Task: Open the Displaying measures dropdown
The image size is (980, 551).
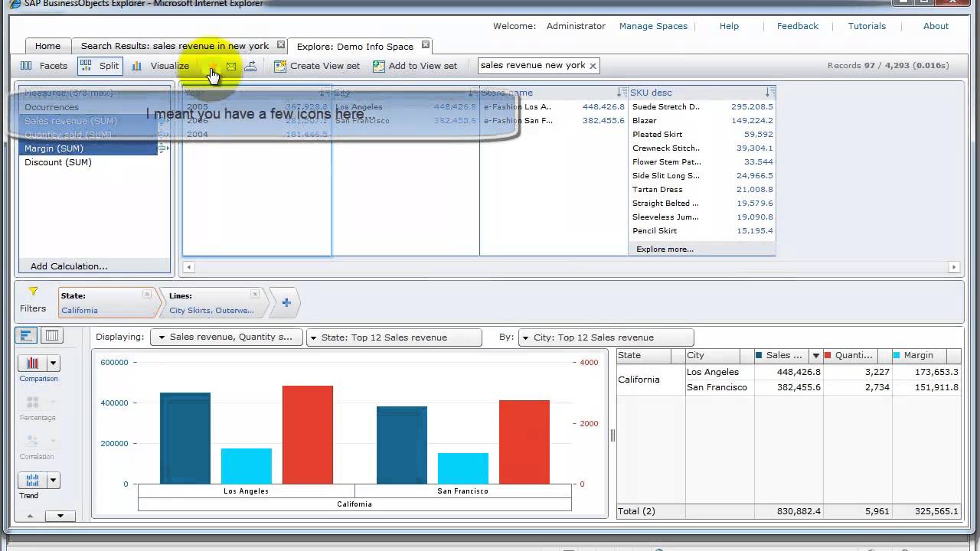Action: click(x=227, y=337)
